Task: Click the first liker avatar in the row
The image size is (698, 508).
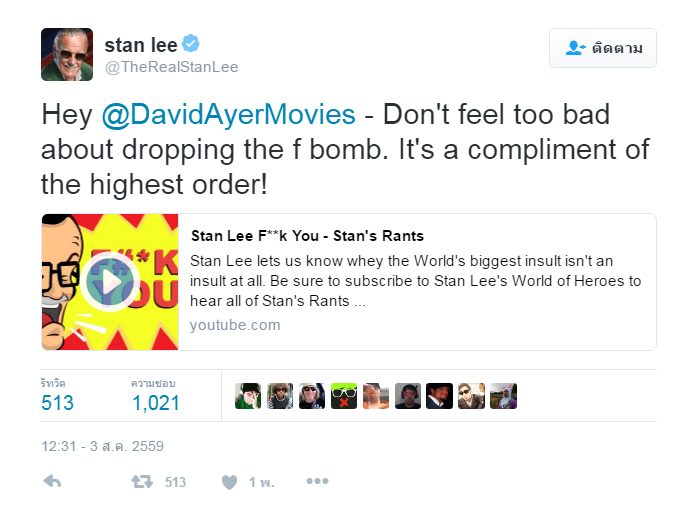Action: [x=248, y=396]
